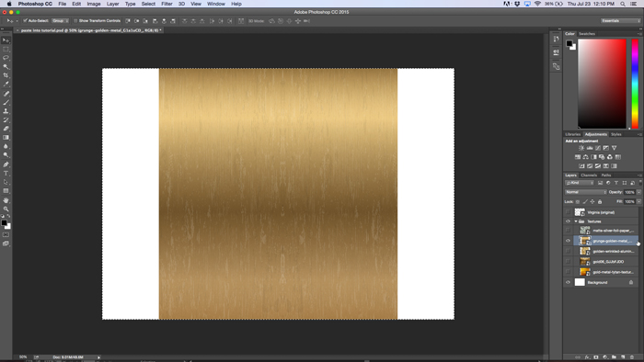Open the Filter menu
644x362 pixels.
pos(167,4)
